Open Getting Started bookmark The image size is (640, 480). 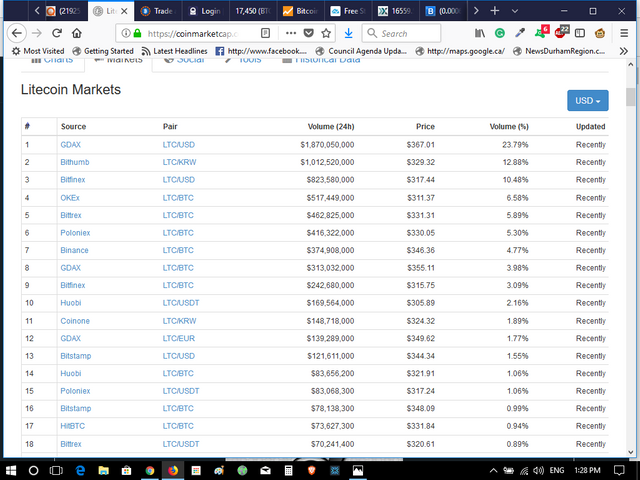(x=103, y=51)
